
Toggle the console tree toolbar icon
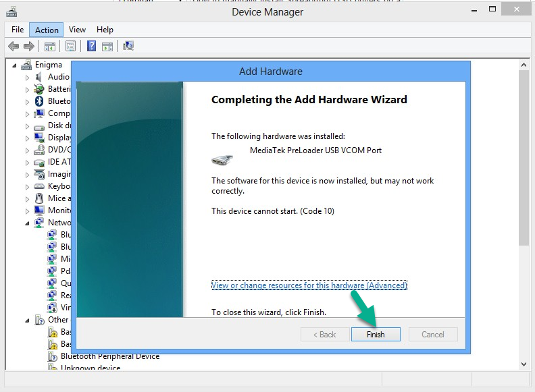tap(50, 47)
